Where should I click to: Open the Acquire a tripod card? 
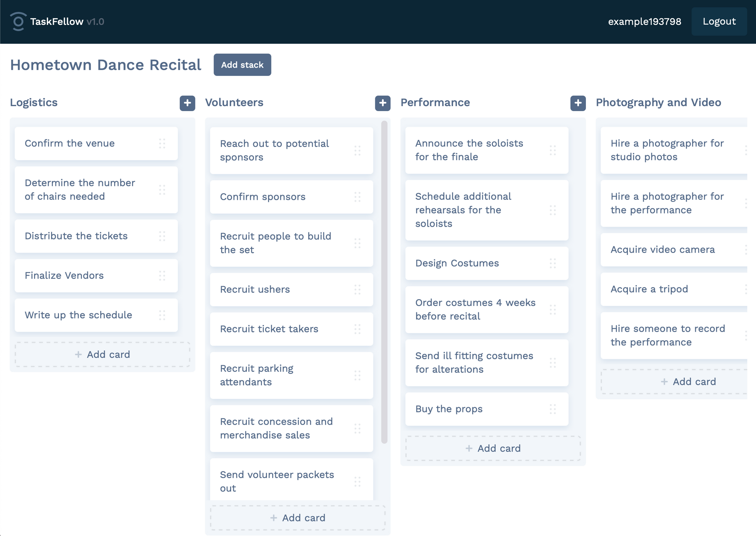(x=649, y=289)
